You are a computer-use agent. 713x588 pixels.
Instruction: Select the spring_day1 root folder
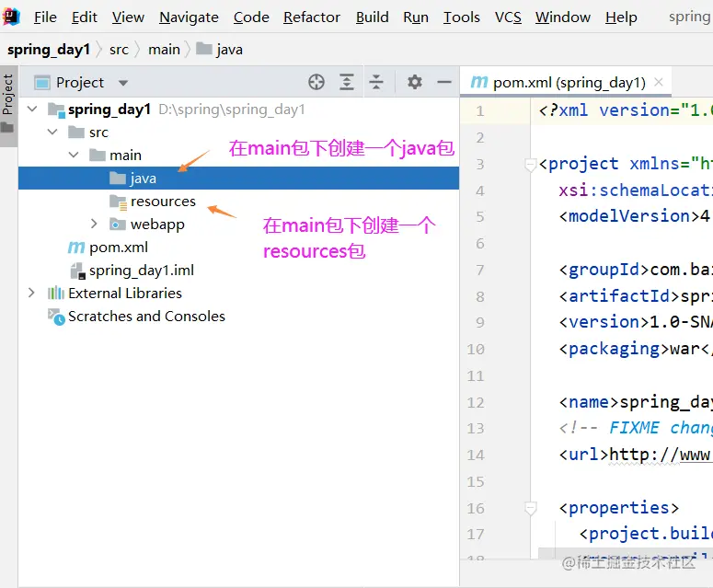pos(109,110)
